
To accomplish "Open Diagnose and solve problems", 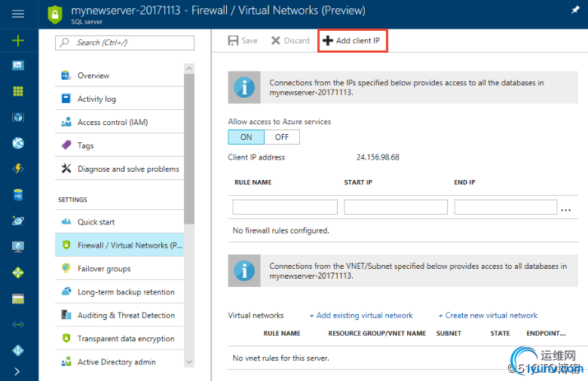I will (119, 169).
